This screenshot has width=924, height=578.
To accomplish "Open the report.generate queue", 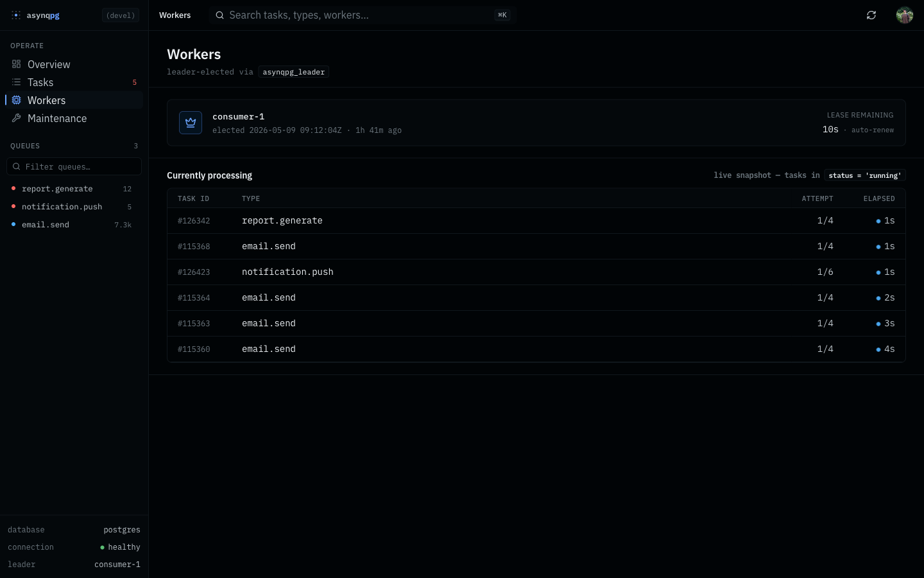I will (74, 189).
